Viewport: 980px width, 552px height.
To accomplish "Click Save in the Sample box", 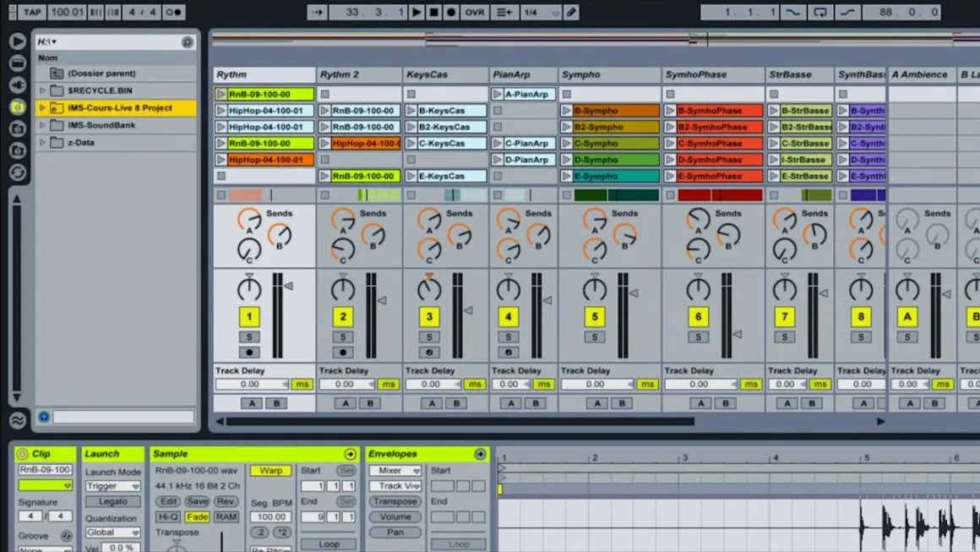I will pyautogui.click(x=197, y=501).
